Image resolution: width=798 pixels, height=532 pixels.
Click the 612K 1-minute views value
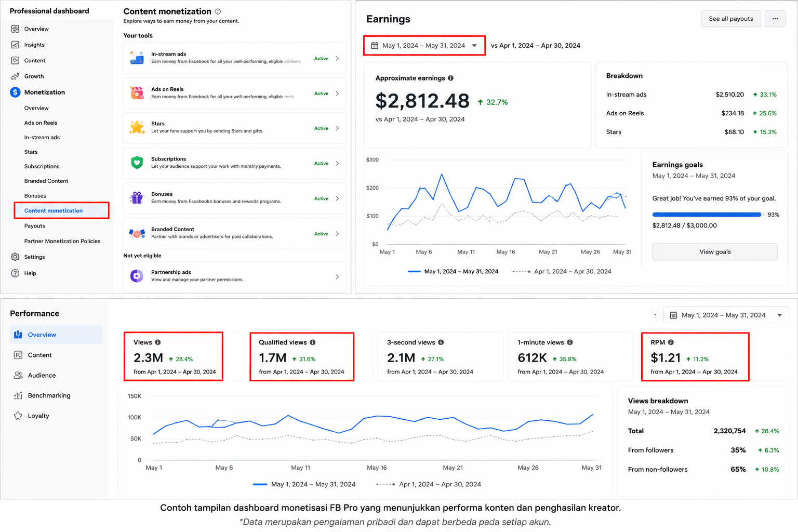(532, 358)
